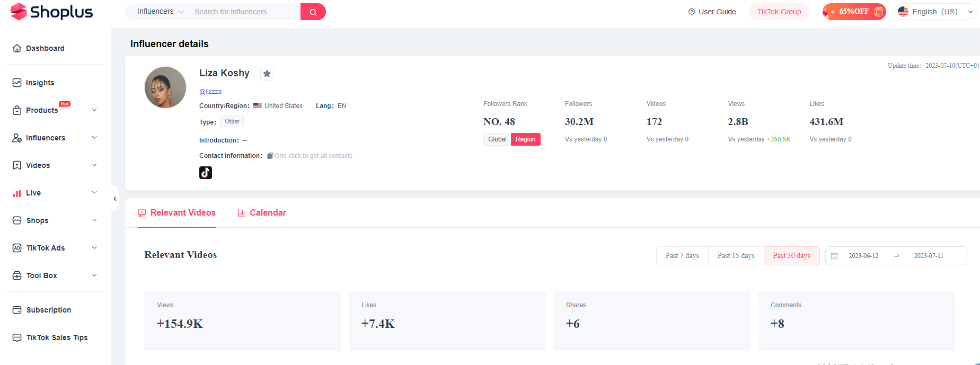Screen dimensions: 980x365
Task: Click the end date 2023-07-11 field
Action: [x=929, y=256]
